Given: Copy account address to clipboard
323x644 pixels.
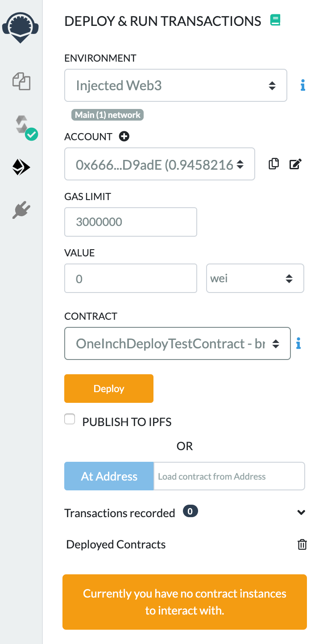Looking at the screenshot, I should [x=273, y=164].
